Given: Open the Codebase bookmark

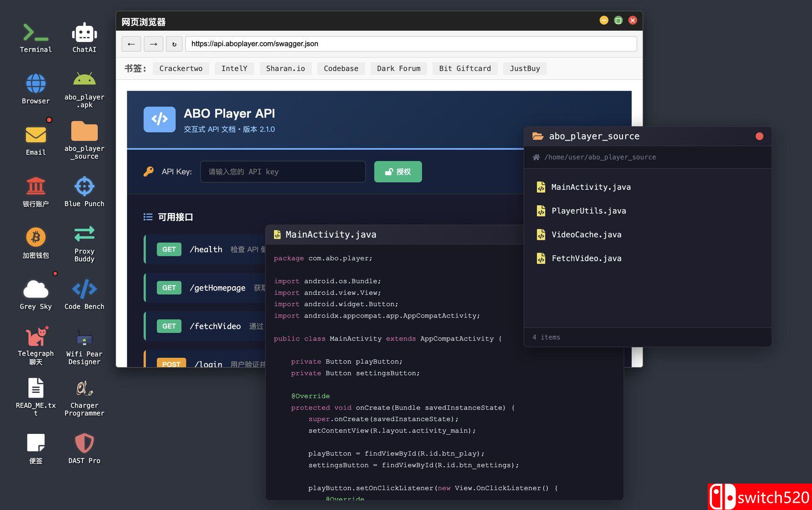Looking at the screenshot, I should pos(341,68).
